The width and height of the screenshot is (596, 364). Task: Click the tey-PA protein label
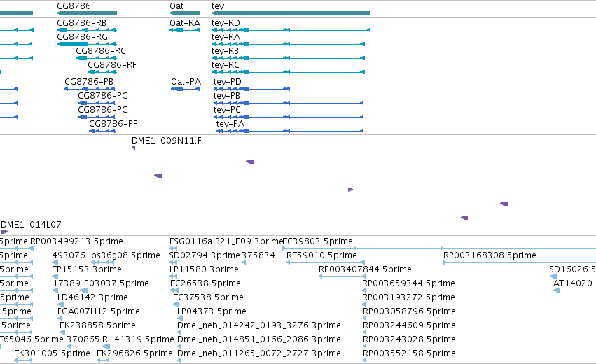pos(230,124)
